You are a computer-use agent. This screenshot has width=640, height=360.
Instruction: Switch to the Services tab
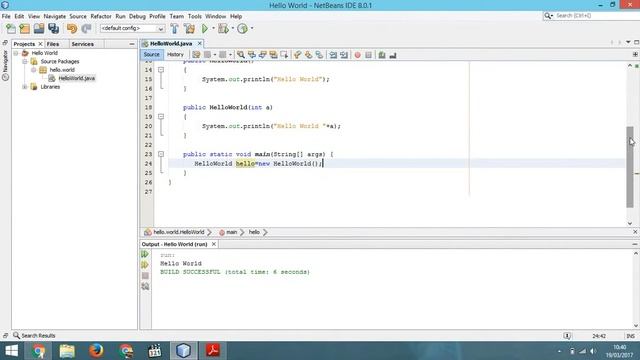(x=82, y=44)
